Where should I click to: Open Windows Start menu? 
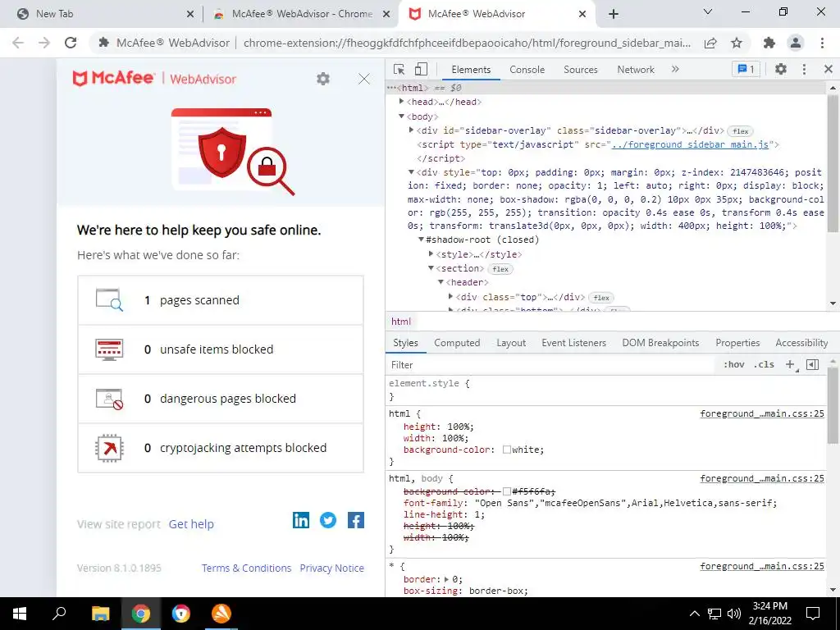pos(20,614)
